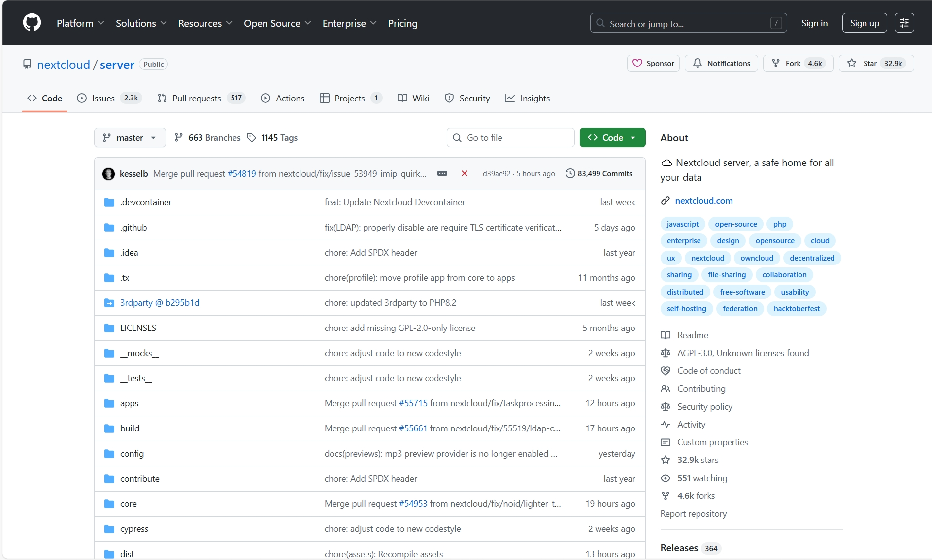The image size is (932, 560).
Task: Click the Sponsor heart button
Action: pyautogui.click(x=653, y=64)
